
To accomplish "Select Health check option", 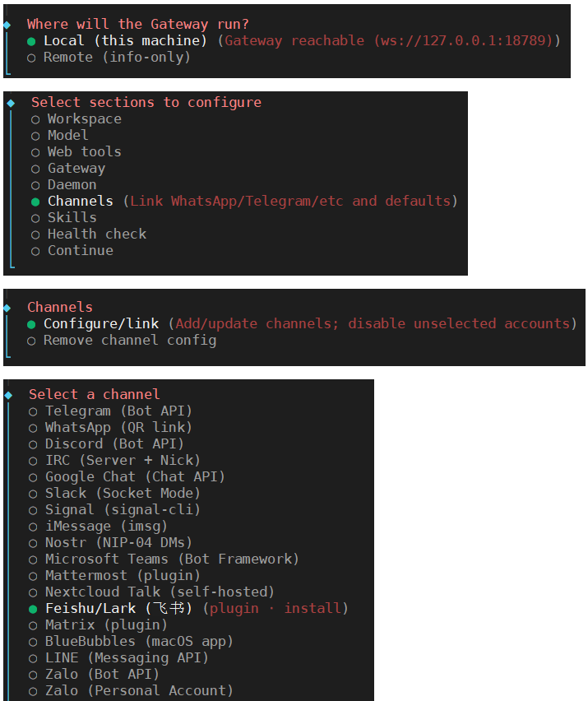I will (x=89, y=234).
